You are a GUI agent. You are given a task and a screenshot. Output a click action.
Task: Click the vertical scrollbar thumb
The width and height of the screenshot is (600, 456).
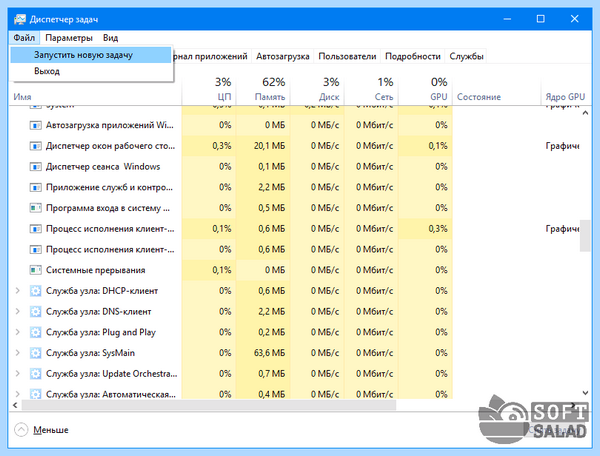tap(585, 235)
